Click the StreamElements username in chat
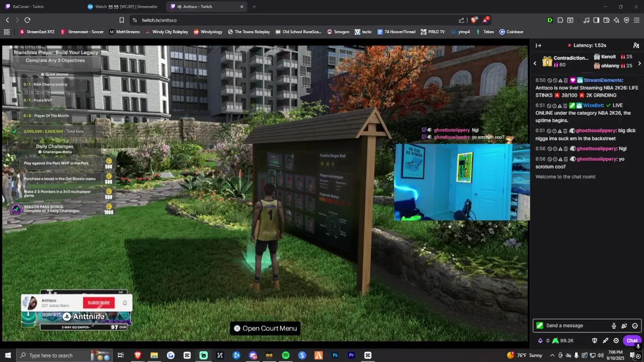Viewport: 644px width, 362px height. (603, 80)
